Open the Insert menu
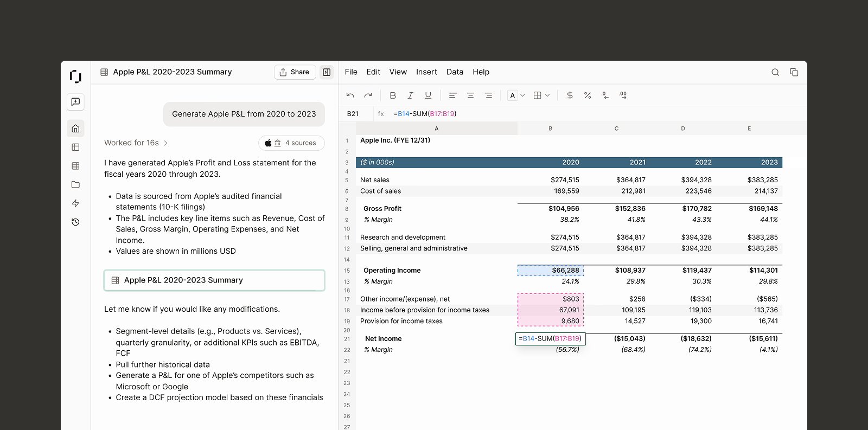 pos(426,72)
